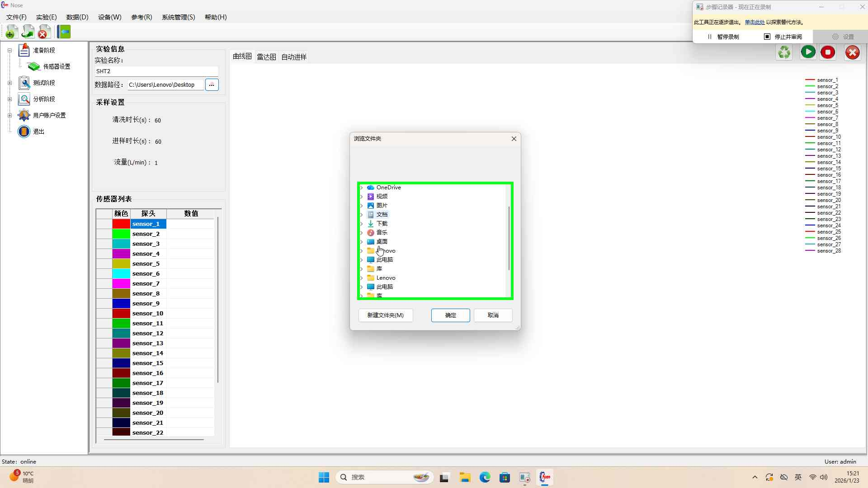This screenshot has height=488, width=868.
Task: Click the green recycle cleaning icon
Action: [784, 52]
